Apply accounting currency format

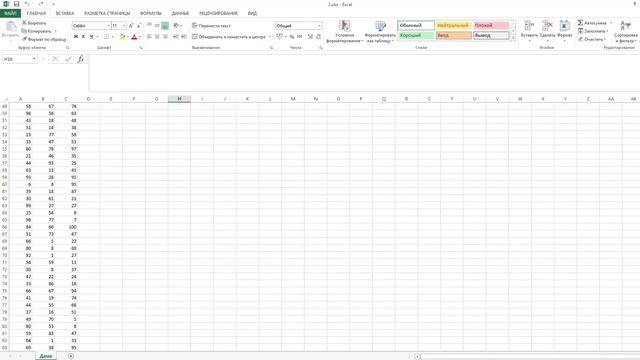(280, 37)
